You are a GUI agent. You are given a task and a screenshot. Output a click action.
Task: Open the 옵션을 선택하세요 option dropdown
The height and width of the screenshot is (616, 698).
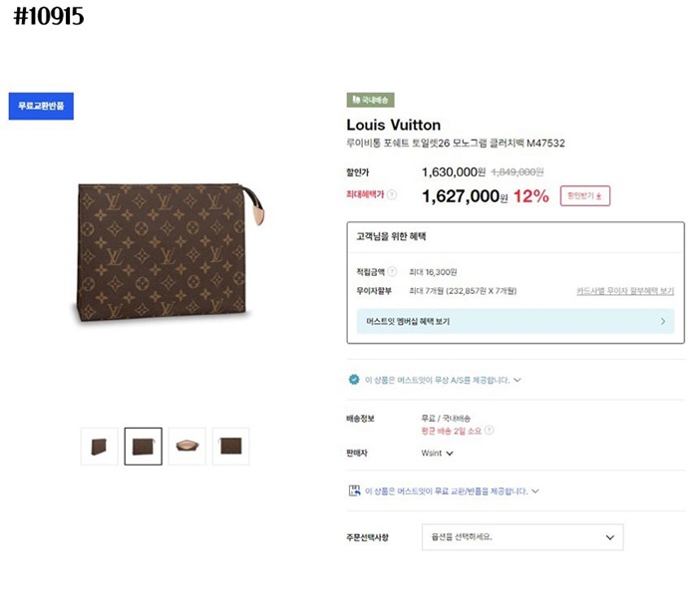point(522,536)
